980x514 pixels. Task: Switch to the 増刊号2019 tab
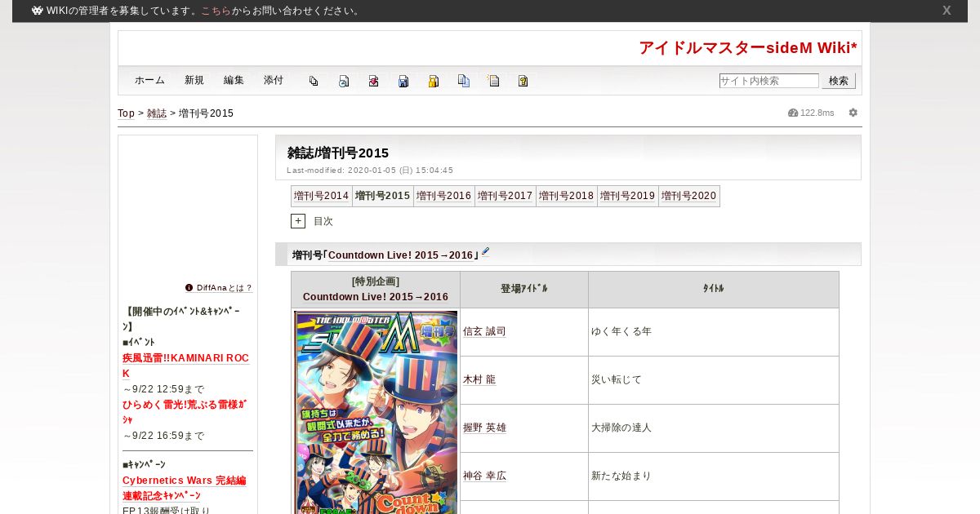628,196
